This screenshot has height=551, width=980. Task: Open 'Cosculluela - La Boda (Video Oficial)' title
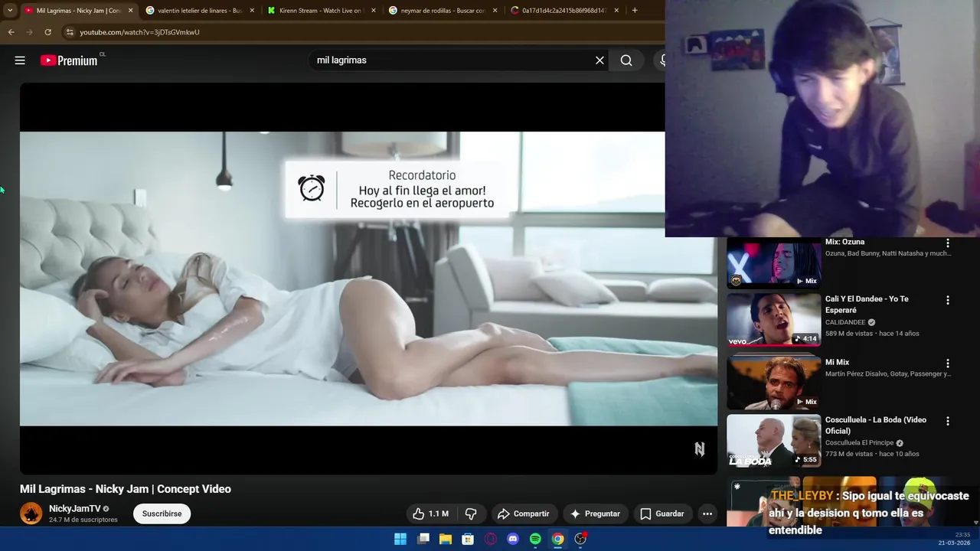point(876,425)
